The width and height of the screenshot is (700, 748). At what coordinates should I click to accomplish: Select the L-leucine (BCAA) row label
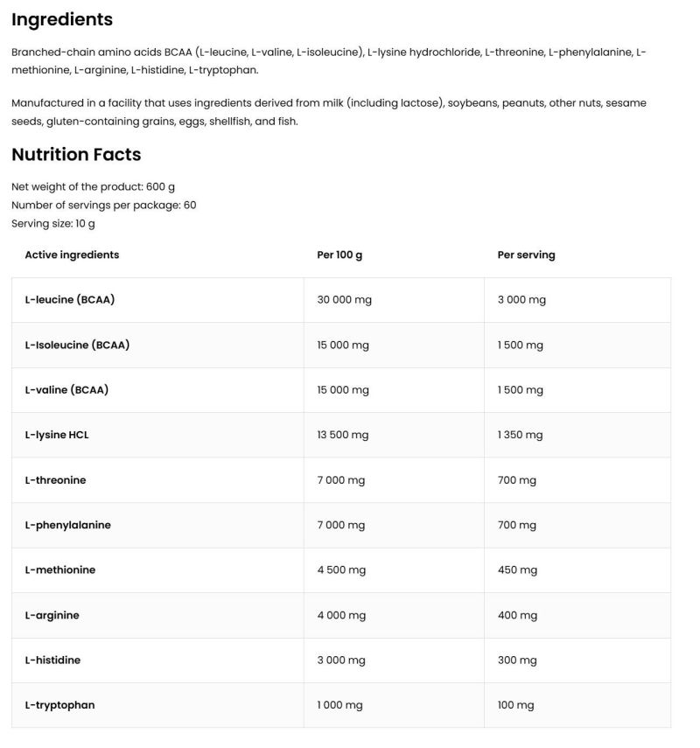70,300
